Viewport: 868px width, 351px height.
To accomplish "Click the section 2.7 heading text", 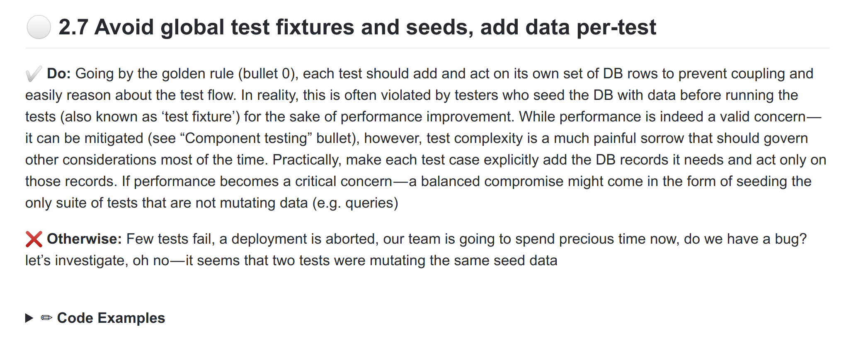I will pos(357,27).
